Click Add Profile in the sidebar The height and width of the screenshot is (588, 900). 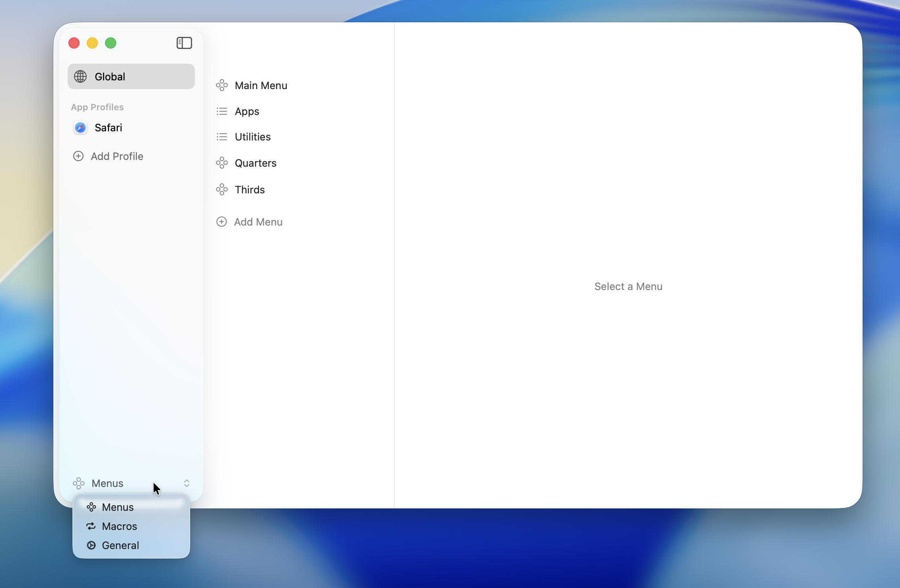tap(117, 156)
